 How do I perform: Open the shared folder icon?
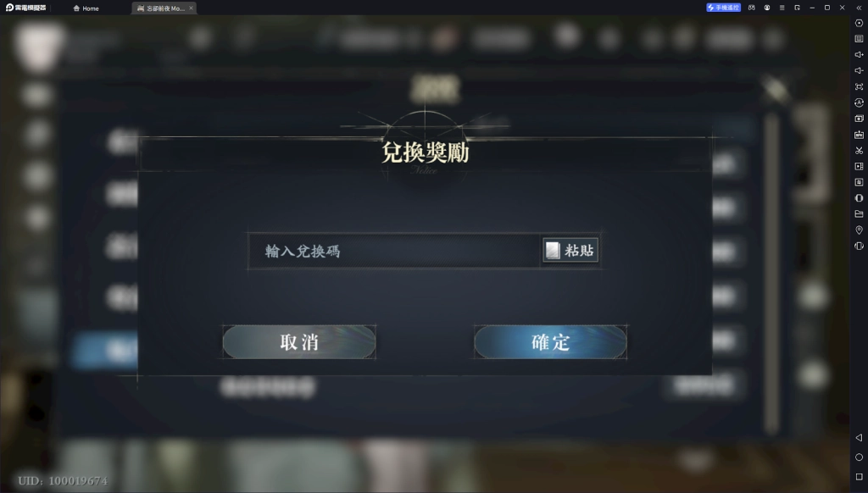pyautogui.click(x=859, y=214)
